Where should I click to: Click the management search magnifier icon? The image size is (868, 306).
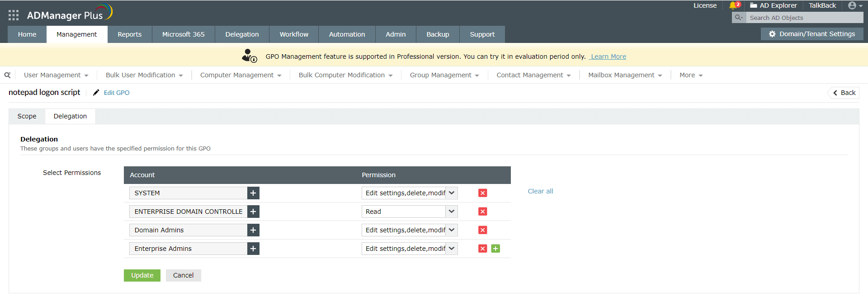coord(7,75)
